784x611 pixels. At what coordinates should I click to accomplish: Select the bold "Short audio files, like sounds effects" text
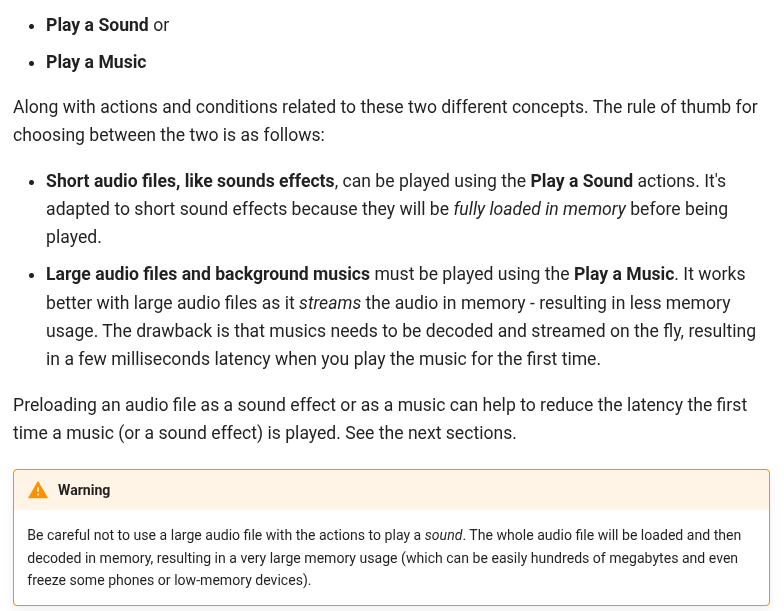[x=190, y=180]
